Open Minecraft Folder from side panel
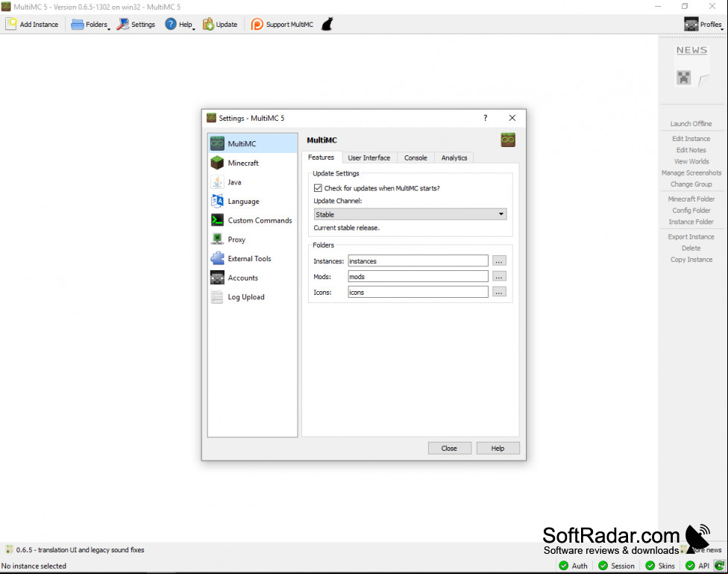The width and height of the screenshot is (728, 574). coord(691,199)
